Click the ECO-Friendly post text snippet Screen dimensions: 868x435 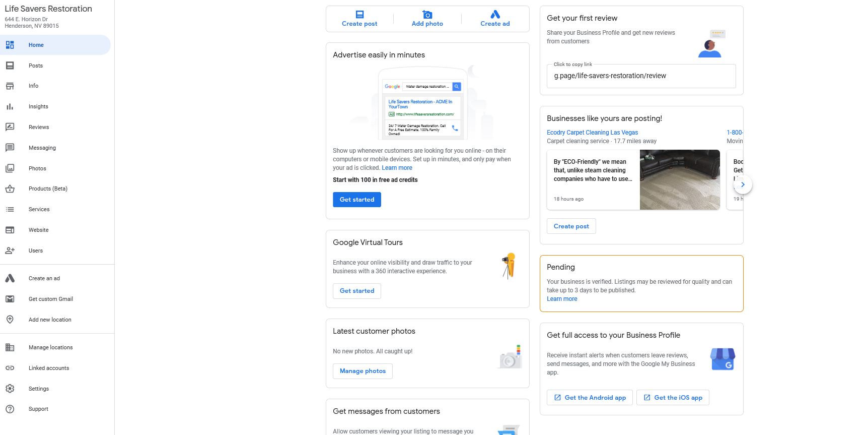tap(593, 170)
